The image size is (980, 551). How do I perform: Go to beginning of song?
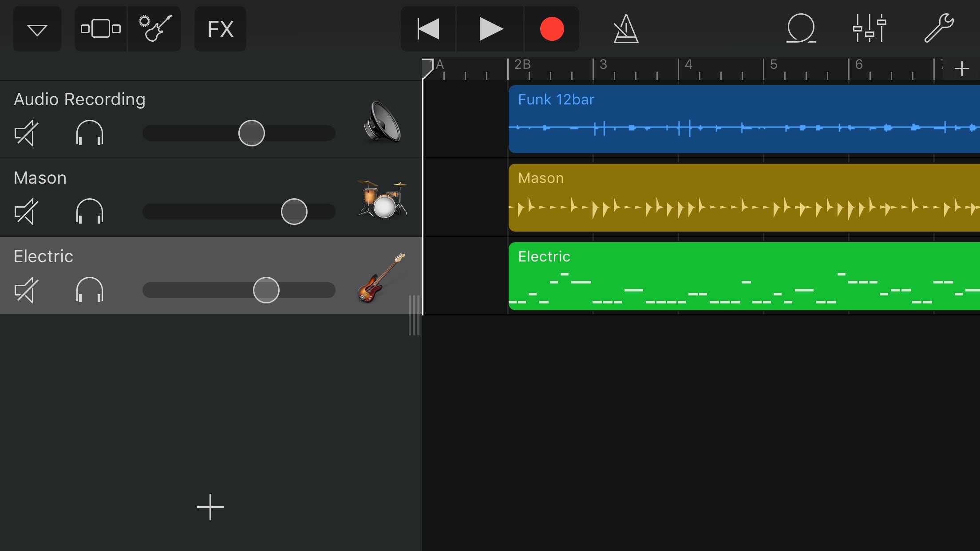428,29
